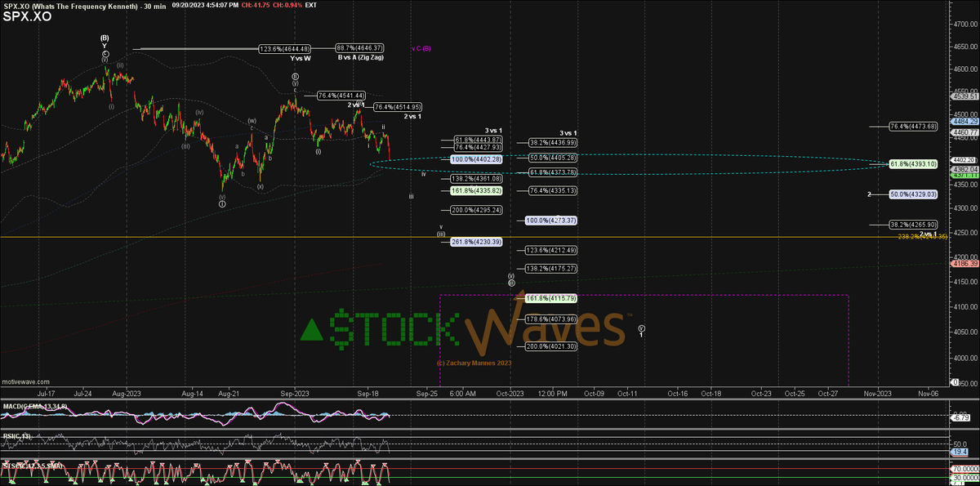
Task: Select Sep-25 on the time axis
Action: (428, 393)
